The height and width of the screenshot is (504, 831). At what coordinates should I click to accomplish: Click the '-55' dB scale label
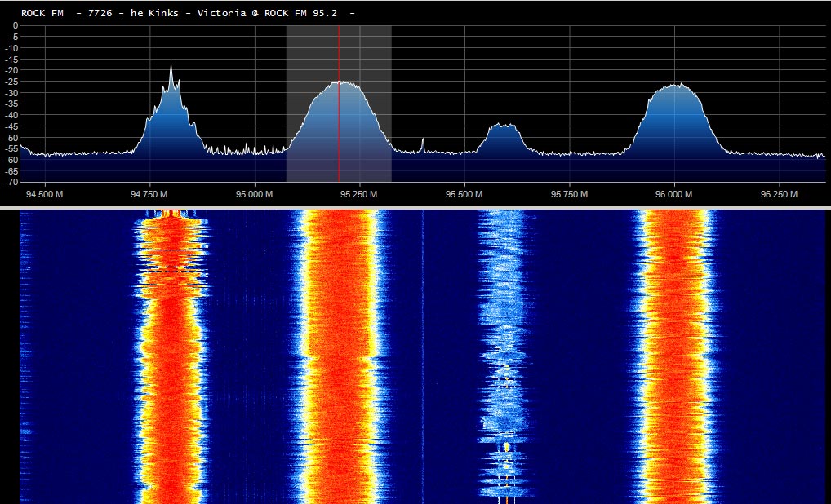coord(11,148)
